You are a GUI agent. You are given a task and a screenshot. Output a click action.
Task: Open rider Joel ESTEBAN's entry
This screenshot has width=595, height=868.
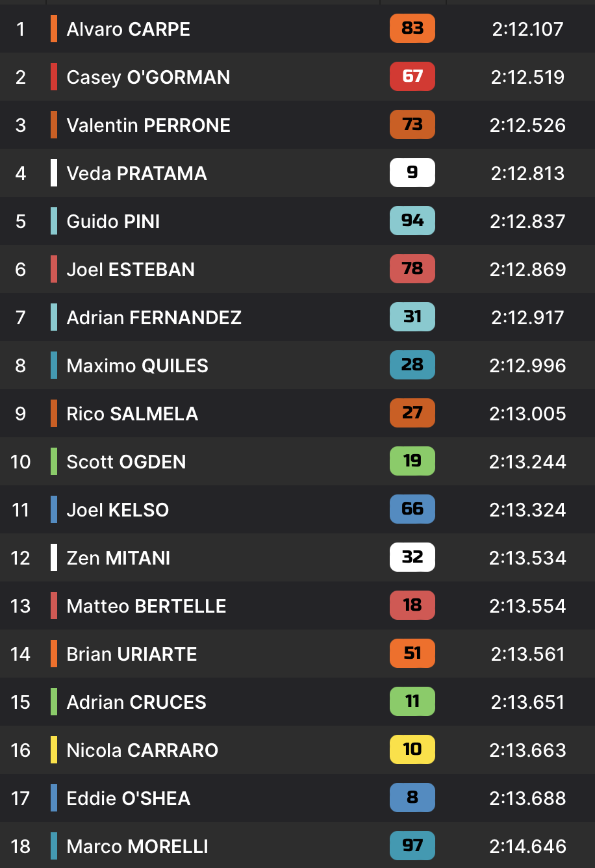[x=131, y=270]
